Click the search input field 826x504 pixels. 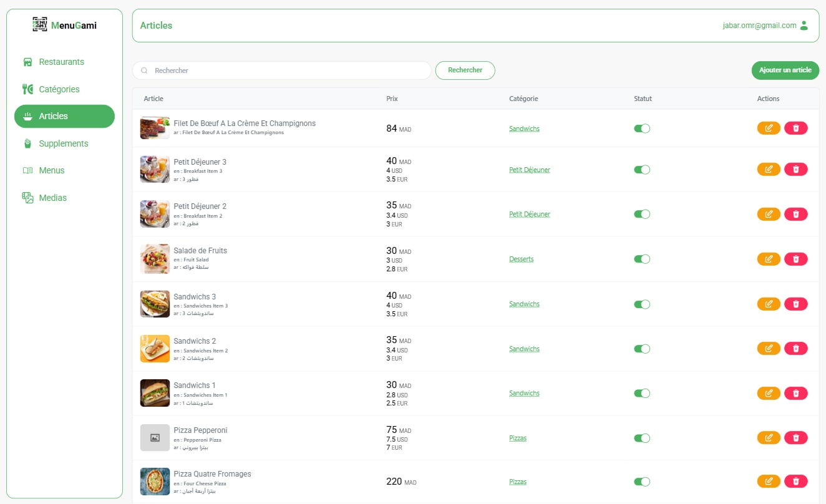(281, 70)
